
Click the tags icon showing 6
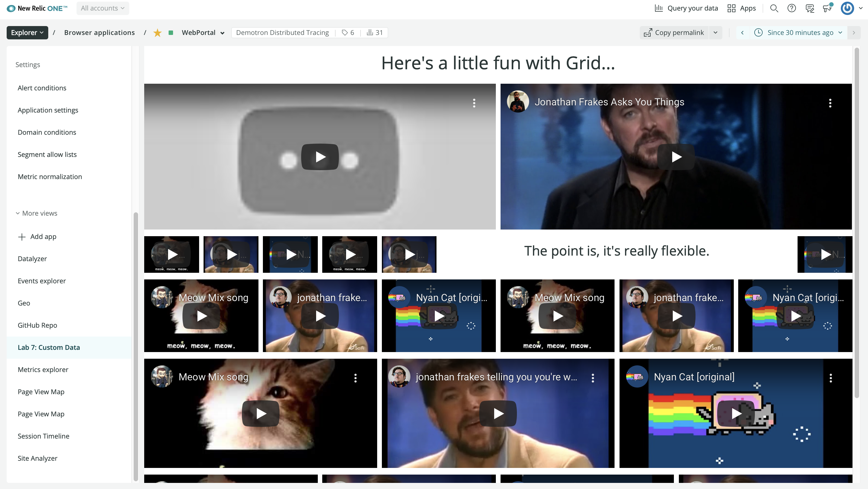point(345,33)
